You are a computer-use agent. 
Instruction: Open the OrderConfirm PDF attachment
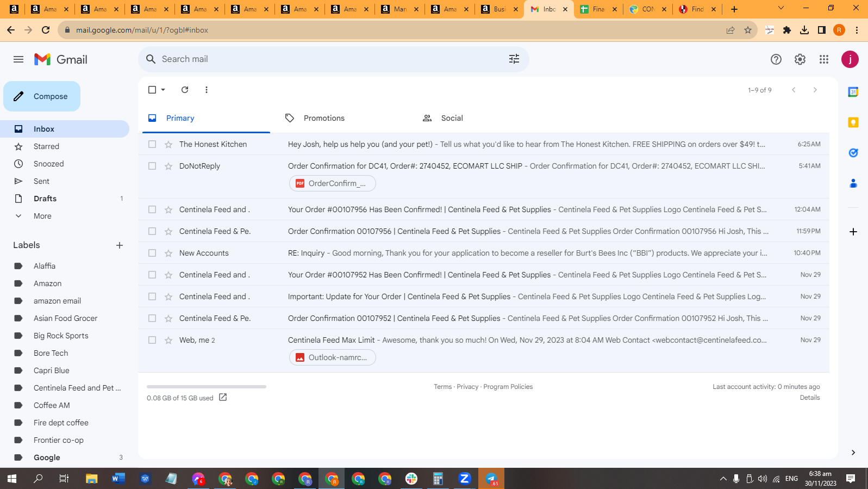[332, 183]
